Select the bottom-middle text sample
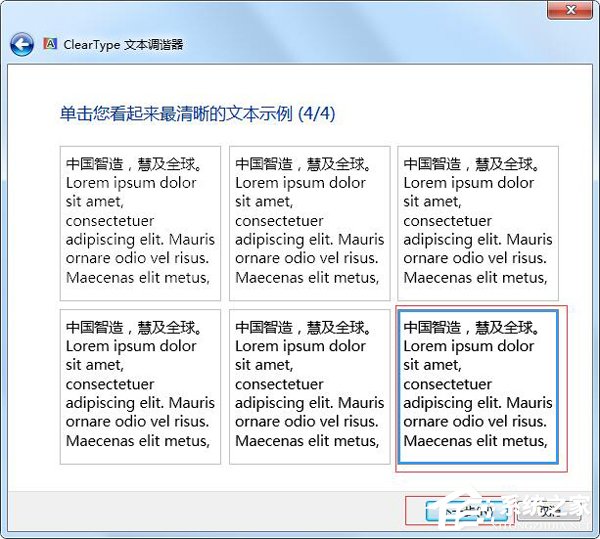 point(310,387)
